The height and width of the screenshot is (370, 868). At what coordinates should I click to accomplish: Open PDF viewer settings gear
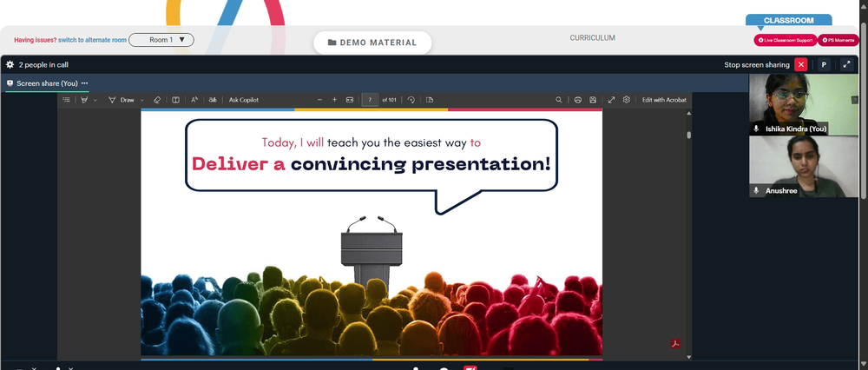tap(627, 100)
